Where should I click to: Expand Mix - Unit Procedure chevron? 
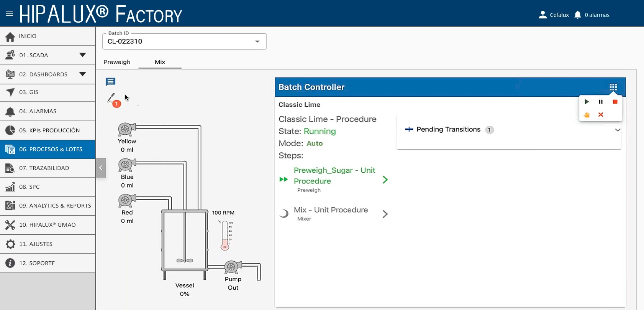pyautogui.click(x=385, y=214)
